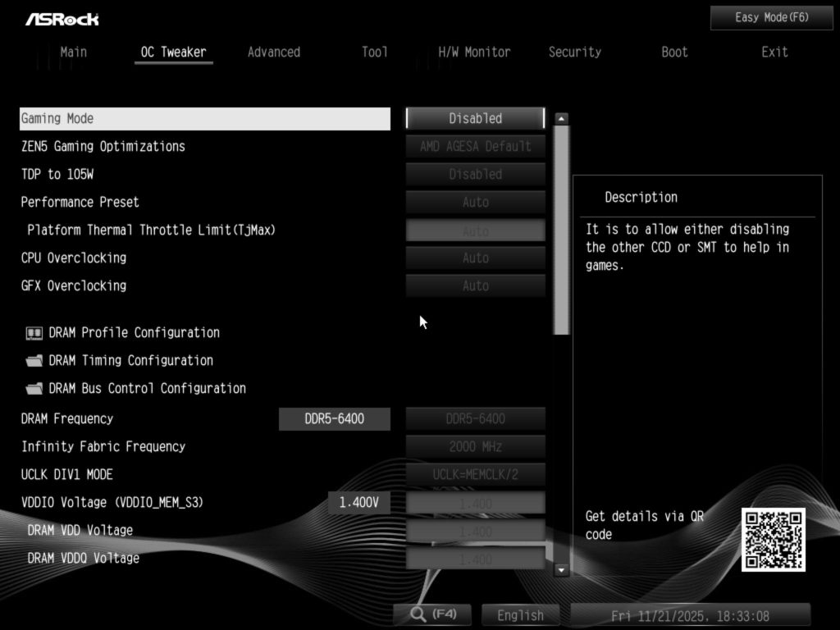Click the DRAM Bus Control folder icon
840x630 pixels.
[34, 389]
